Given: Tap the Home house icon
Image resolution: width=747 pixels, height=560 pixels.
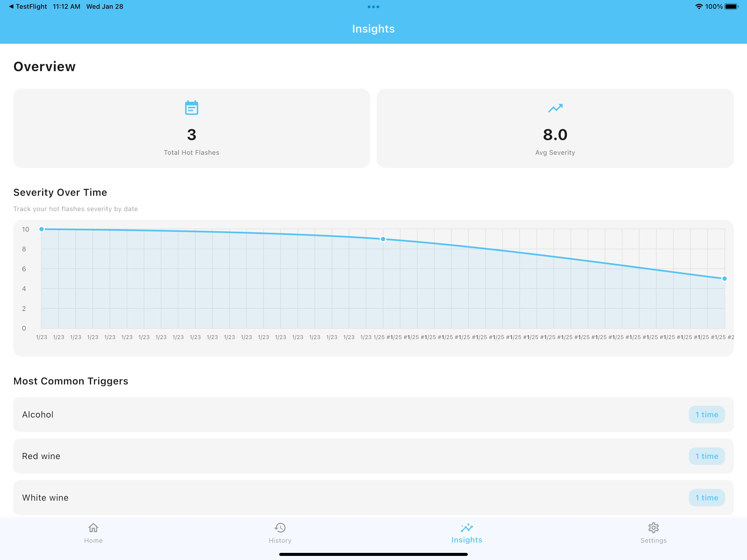Looking at the screenshot, I should (93, 527).
